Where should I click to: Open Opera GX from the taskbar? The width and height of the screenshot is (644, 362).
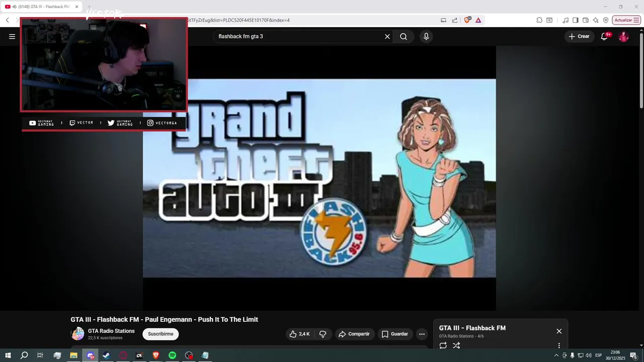tap(123, 355)
